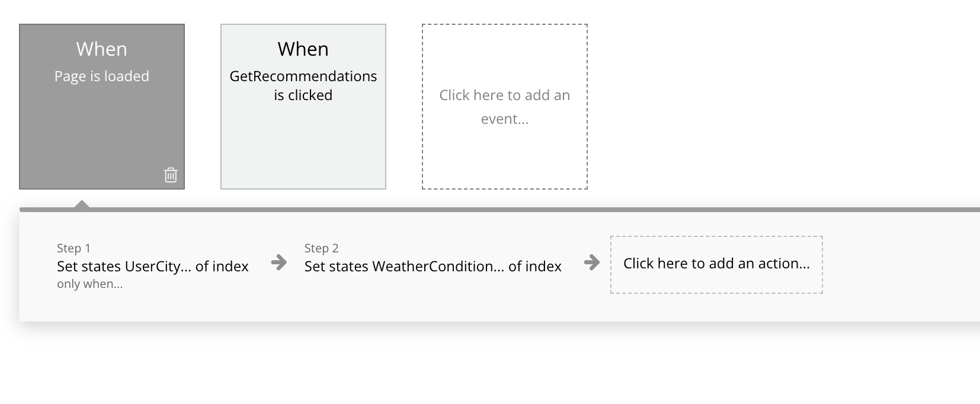Click When heading in GetRecommendations event
This screenshot has height=404, width=980.
point(303,49)
